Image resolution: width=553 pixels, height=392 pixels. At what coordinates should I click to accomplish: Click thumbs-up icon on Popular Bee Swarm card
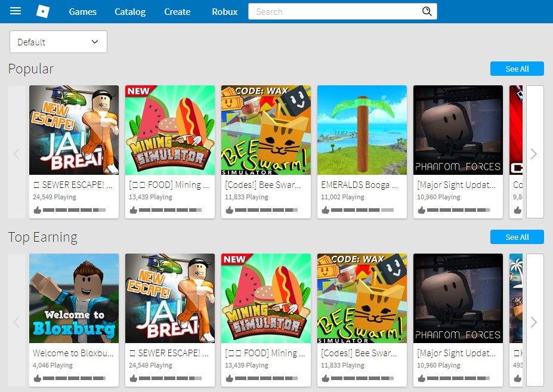[230, 210]
